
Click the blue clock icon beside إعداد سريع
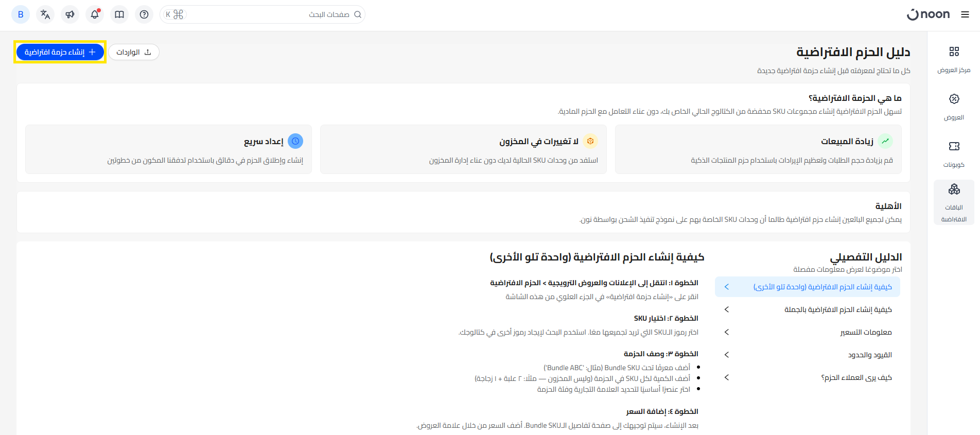(x=295, y=141)
